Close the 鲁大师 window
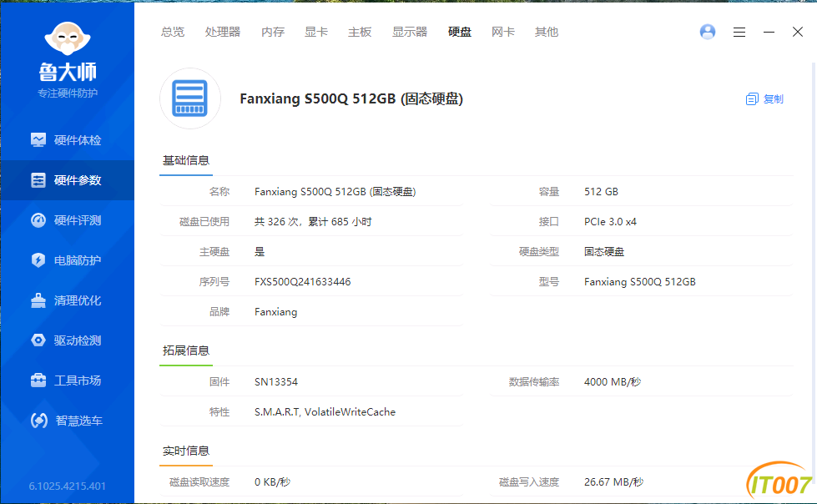The height and width of the screenshot is (504, 817). point(797,32)
